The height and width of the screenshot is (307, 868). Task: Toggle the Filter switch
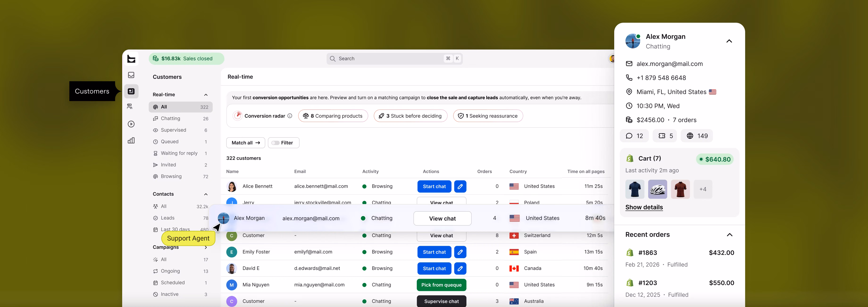point(275,143)
